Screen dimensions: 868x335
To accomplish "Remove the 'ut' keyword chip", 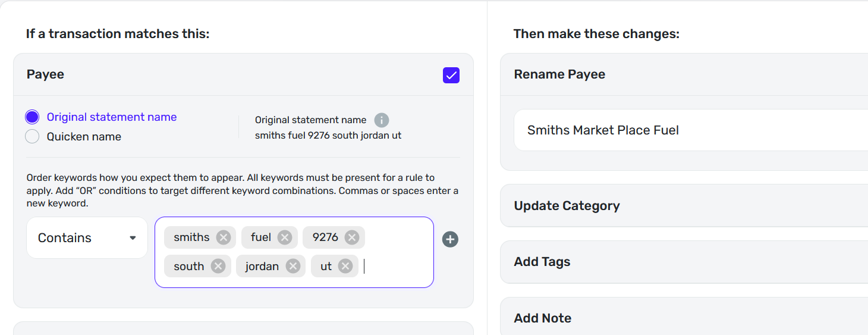I will point(345,266).
